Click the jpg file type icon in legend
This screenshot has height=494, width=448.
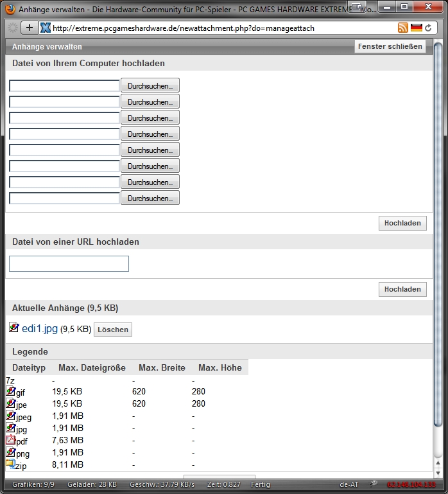[x=11, y=428]
